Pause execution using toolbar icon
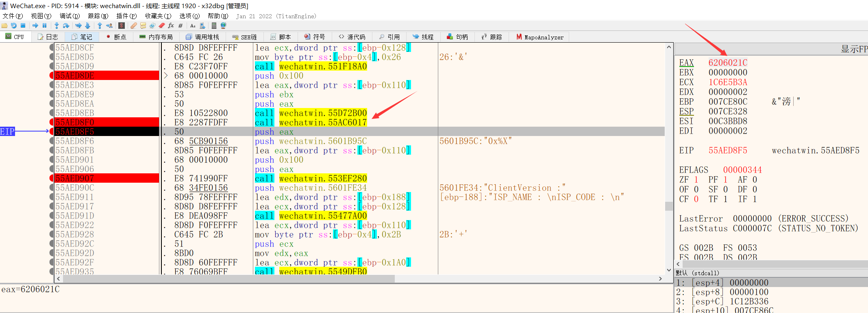Viewport: 868px width, 313px height. [x=44, y=26]
